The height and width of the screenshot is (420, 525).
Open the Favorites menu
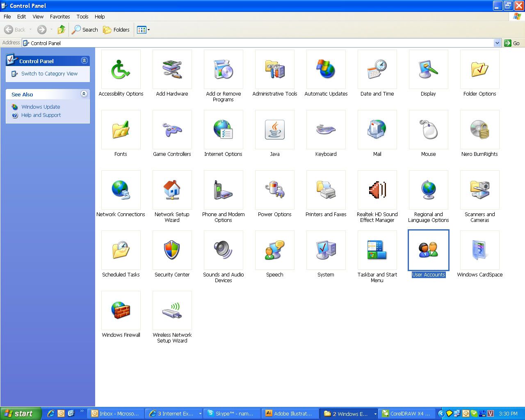point(60,16)
